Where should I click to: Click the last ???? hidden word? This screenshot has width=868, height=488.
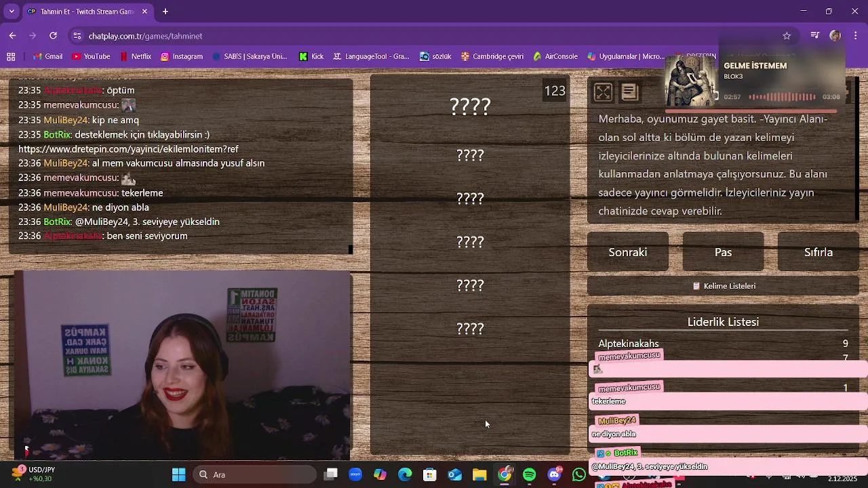click(470, 329)
